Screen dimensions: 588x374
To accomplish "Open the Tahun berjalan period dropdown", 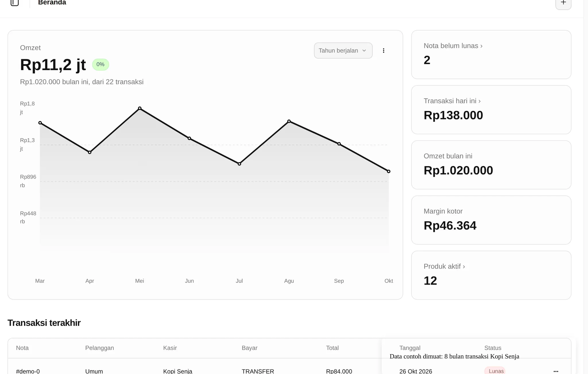I will tap(343, 51).
